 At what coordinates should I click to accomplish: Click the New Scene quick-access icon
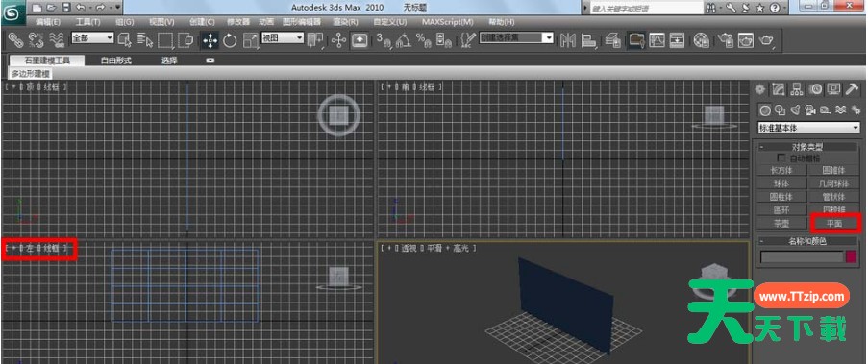pyautogui.click(x=37, y=8)
